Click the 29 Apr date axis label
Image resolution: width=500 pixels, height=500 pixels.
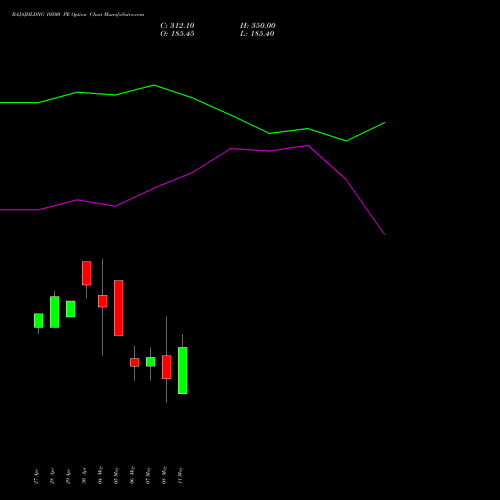point(68,476)
